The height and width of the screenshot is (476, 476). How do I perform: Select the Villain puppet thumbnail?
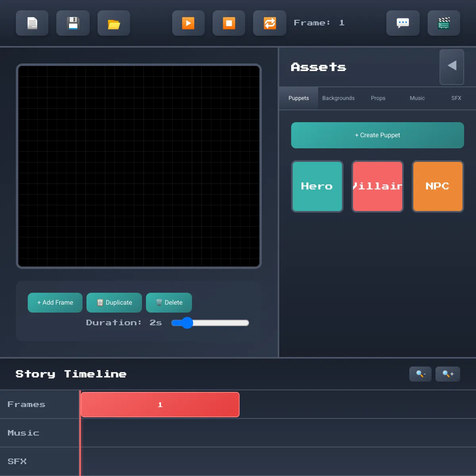pyautogui.click(x=378, y=186)
